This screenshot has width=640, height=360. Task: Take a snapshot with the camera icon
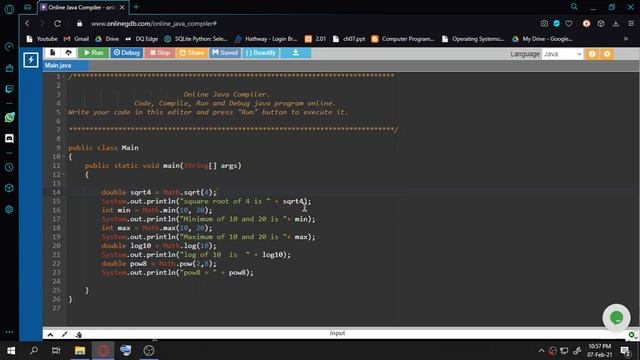(544, 24)
